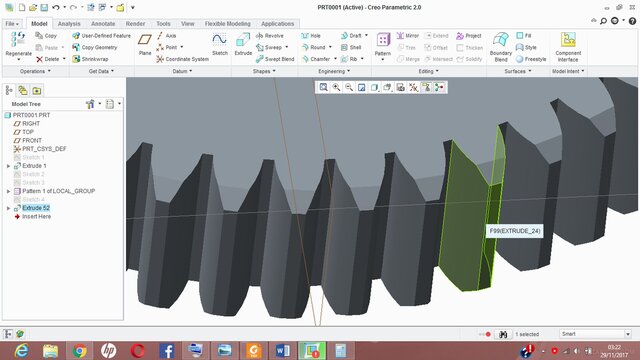Click the User-Defined Feature tool
The image size is (640, 360).
tap(101, 36)
